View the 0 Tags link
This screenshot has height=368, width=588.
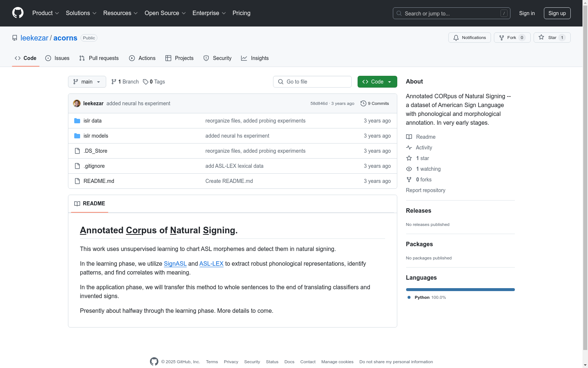point(154,82)
